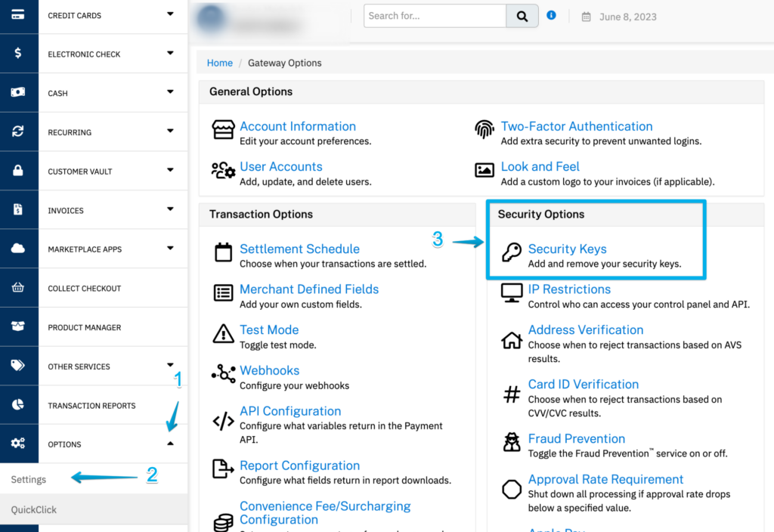Click the Credit Cards sidebar icon
The height and width of the screenshot is (532, 774).
click(19, 15)
